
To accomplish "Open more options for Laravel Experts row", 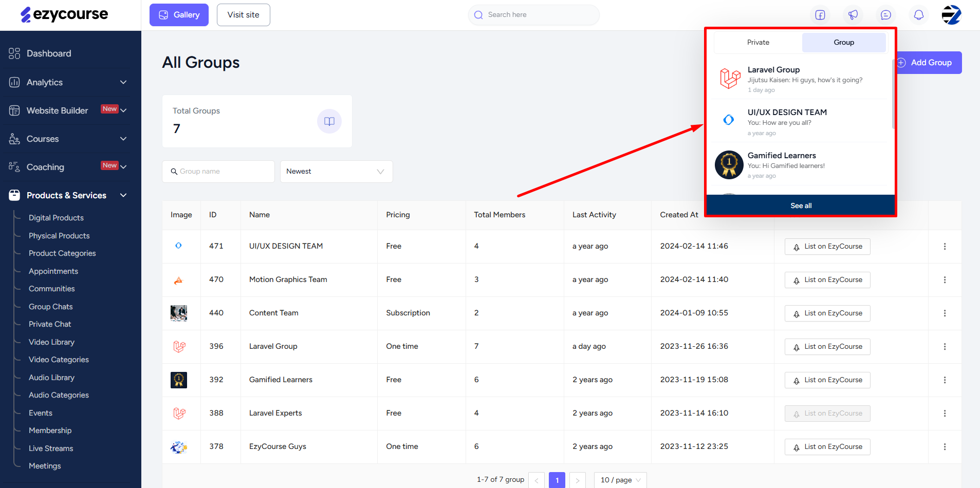I will click(x=945, y=414).
